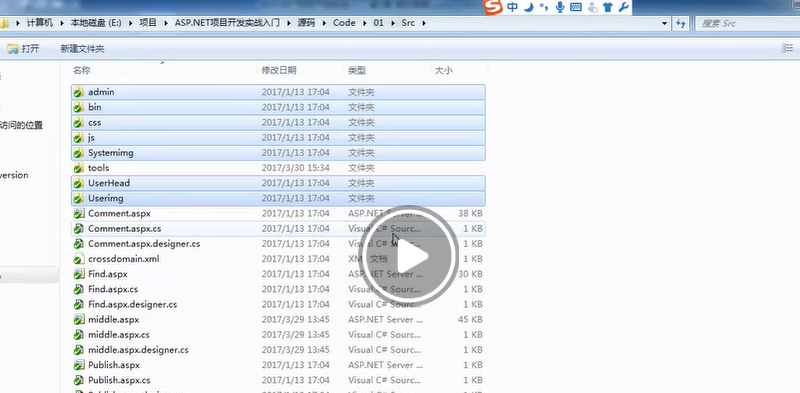
Task: Open the address bar history dropdown
Action: click(664, 23)
